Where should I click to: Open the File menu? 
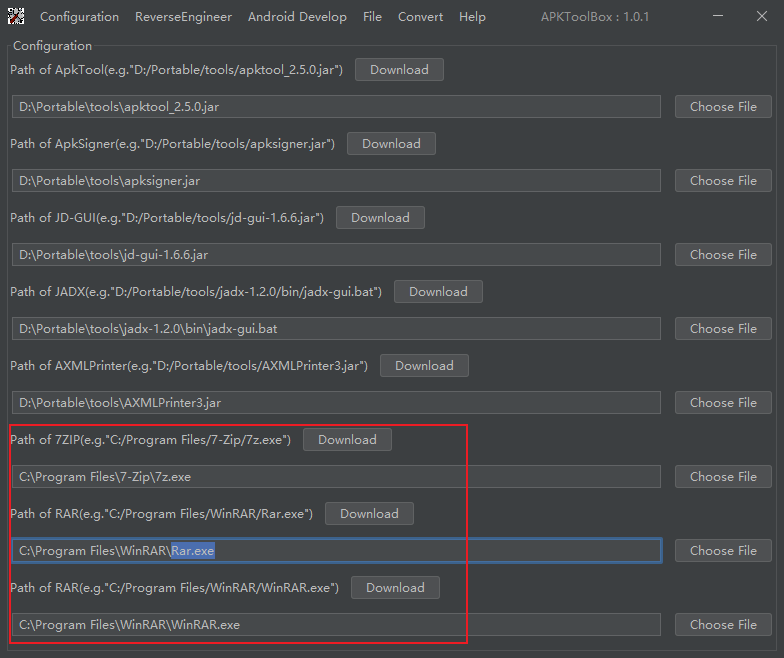(372, 17)
